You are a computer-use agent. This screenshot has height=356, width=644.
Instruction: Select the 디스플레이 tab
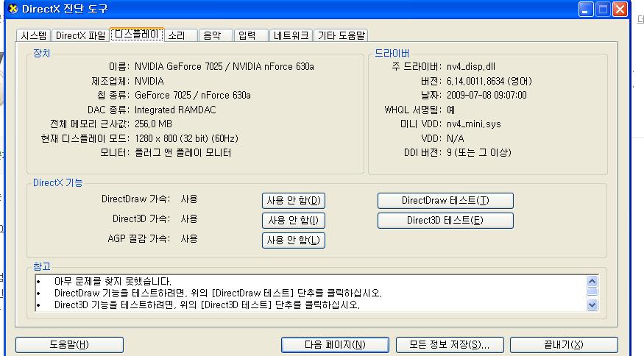[x=137, y=35]
